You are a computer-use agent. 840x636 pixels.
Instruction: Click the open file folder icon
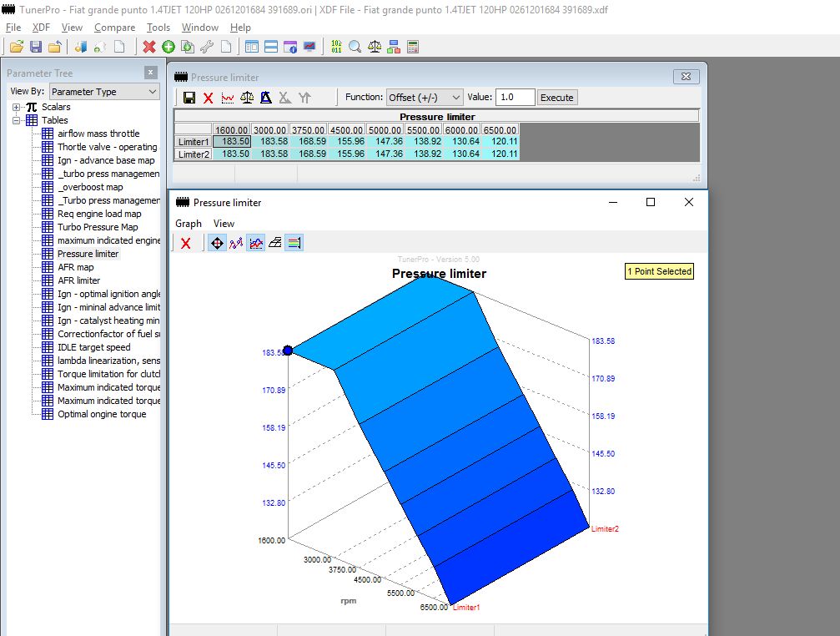[16, 47]
